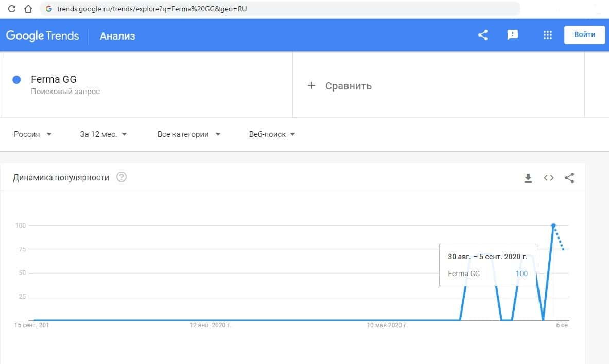
Task: Open the help icon beside Динамика популярности
Action: tap(121, 177)
